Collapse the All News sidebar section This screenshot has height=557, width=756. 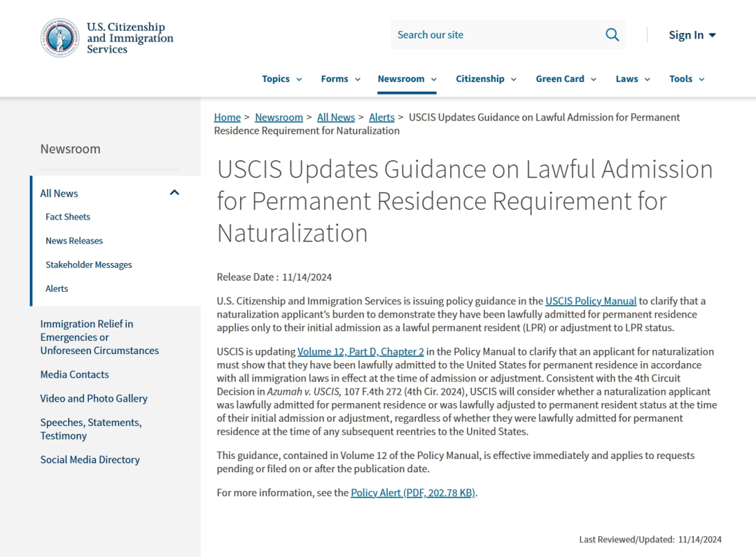[x=174, y=192]
